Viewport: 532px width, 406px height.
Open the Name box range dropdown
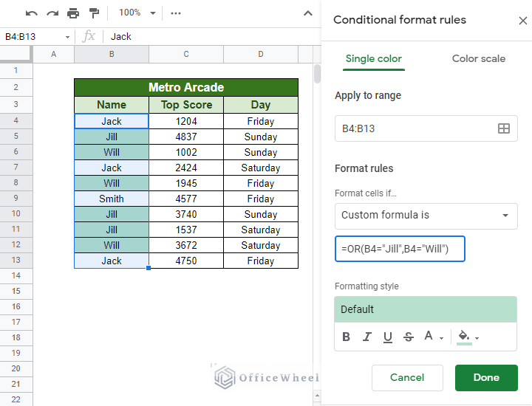coord(67,37)
